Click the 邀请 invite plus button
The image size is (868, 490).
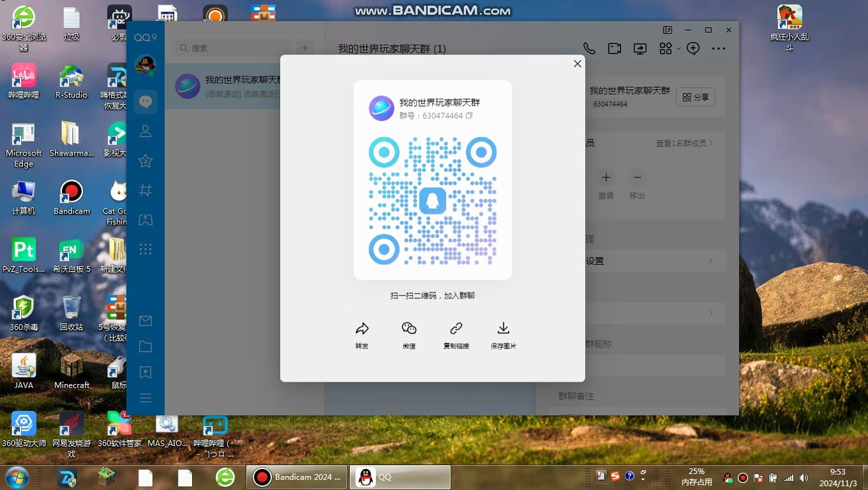606,177
